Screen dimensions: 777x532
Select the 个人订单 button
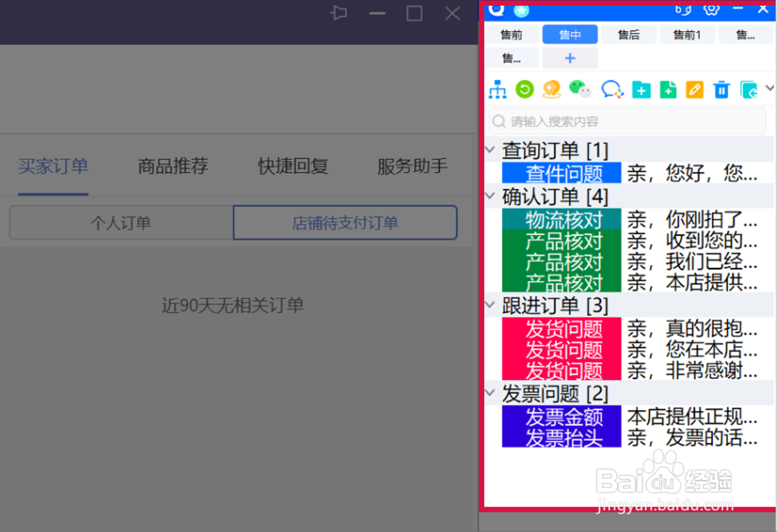pos(121,223)
